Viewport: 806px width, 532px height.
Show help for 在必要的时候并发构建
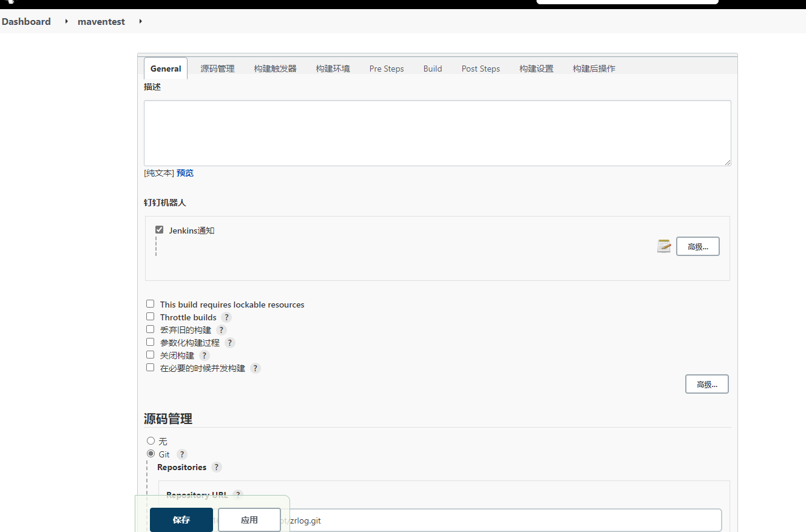coord(255,368)
